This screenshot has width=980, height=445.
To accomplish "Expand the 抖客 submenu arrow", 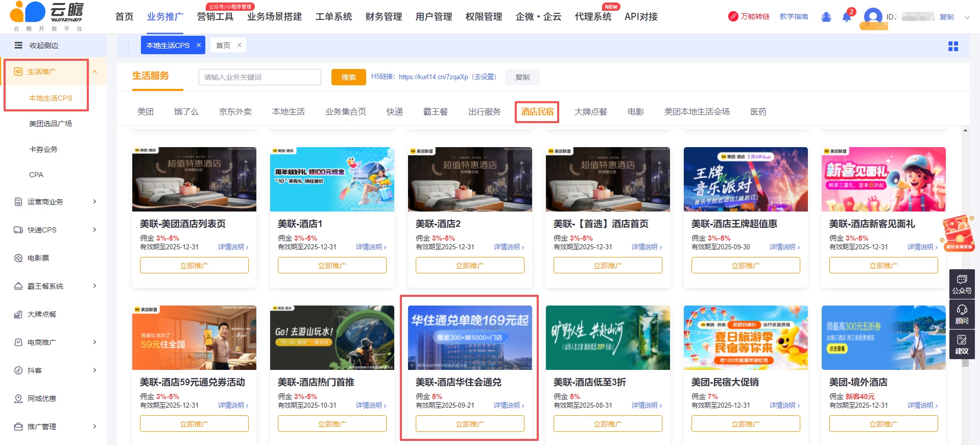I will point(95,370).
